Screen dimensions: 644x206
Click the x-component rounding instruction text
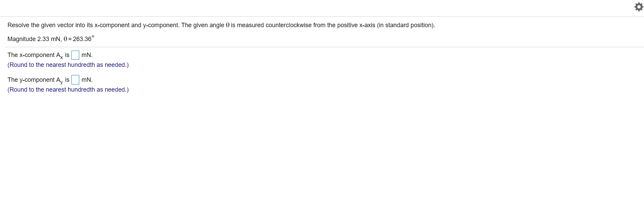pos(68,64)
